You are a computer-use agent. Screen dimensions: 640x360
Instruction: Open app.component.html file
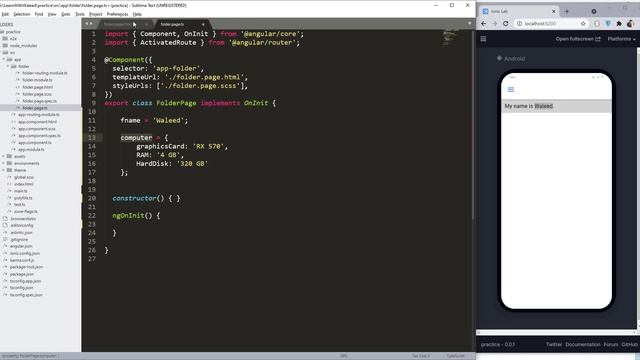click(37, 122)
